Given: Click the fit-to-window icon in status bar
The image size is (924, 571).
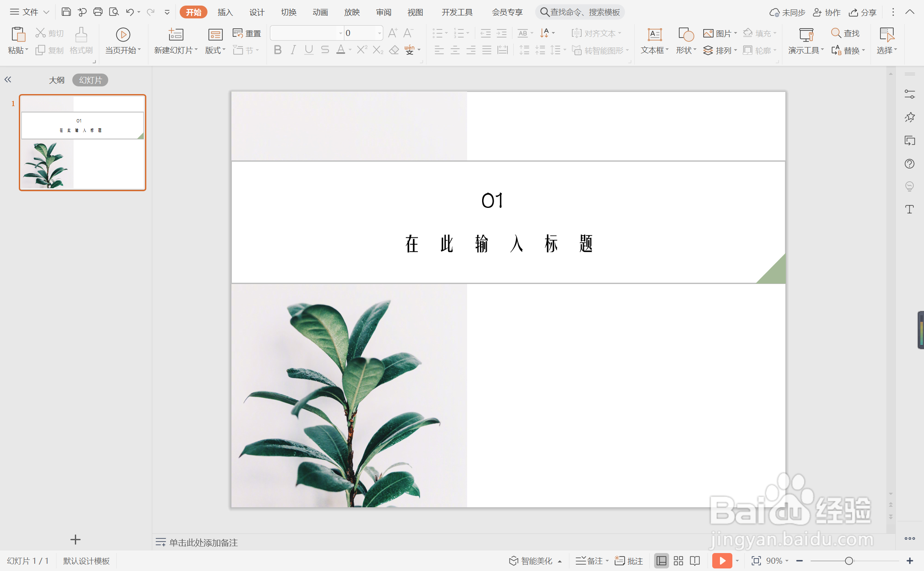Looking at the screenshot, I should coord(756,561).
